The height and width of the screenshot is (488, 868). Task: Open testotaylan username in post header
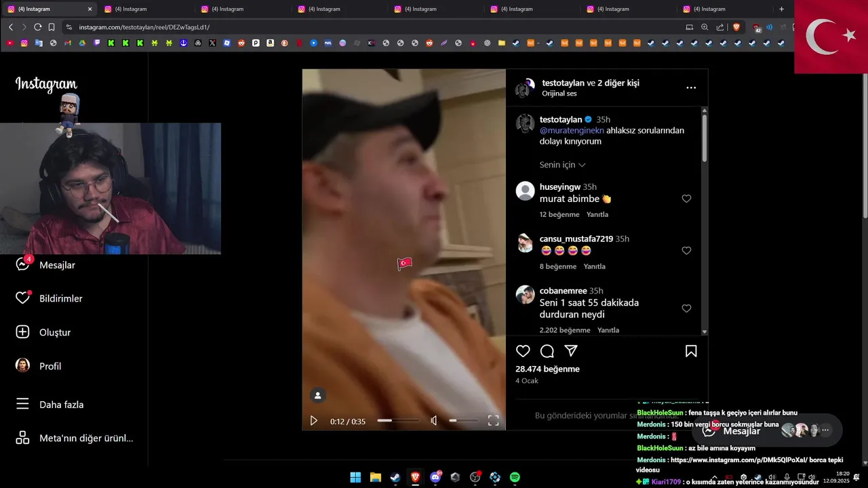click(563, 83)
